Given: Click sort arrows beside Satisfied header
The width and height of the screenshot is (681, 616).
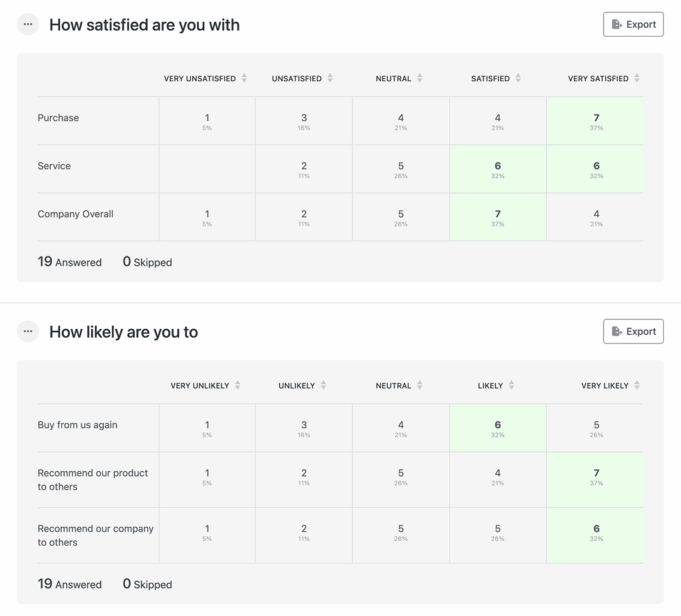Looking at the screenshot, I should pos(518,78).
